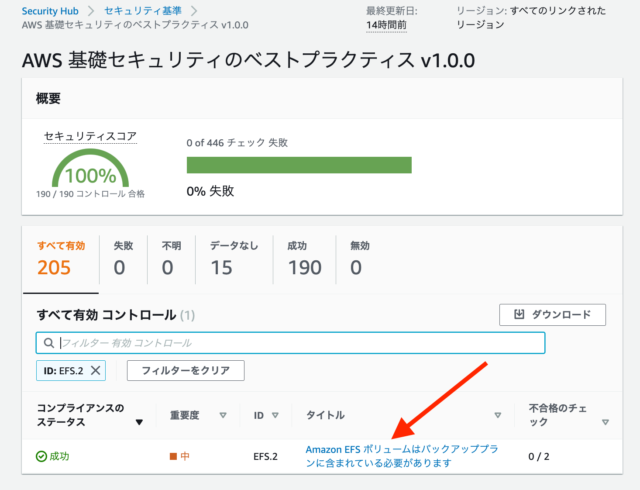Remove the ID: EFS.2 filter chip
The height and width of the screenshot is (490, 640).
96,370
